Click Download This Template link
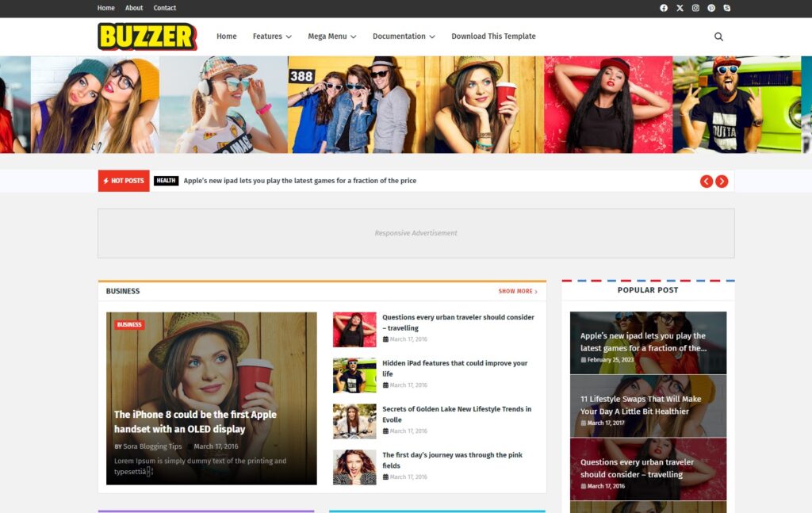 click(493, 36)
